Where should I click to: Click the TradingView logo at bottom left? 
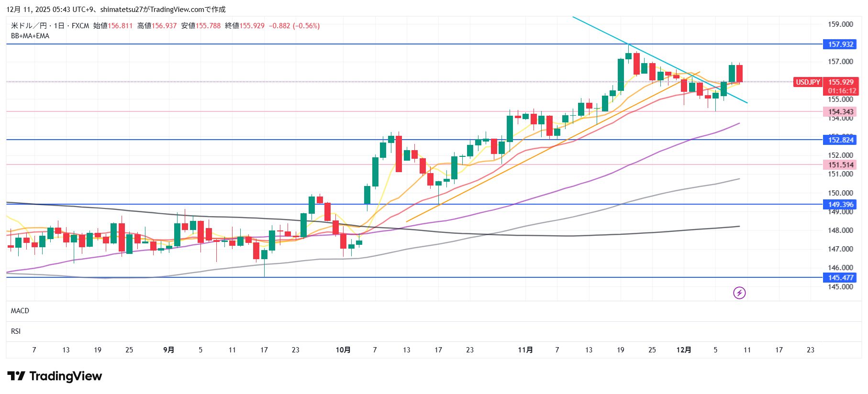tap(55, 376)
